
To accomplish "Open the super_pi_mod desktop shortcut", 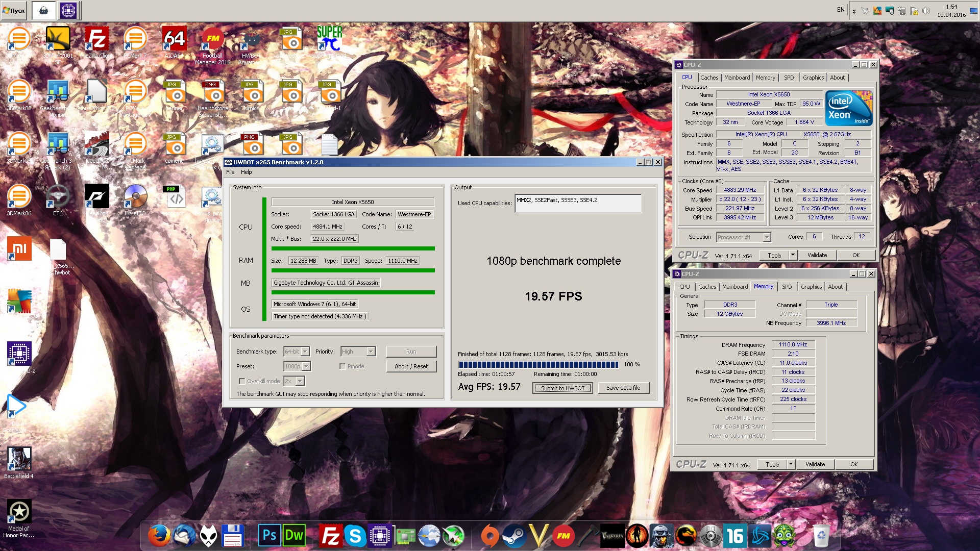I will point(329,39).
